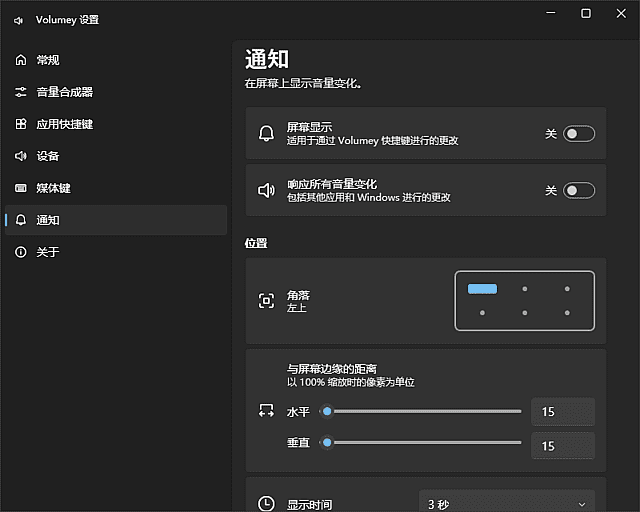Image resolution: width=640 pixels, height=512 pixels.
Task: Click the 以 100% 缩放时的像素为单位 note
Action: click(351, 382)
